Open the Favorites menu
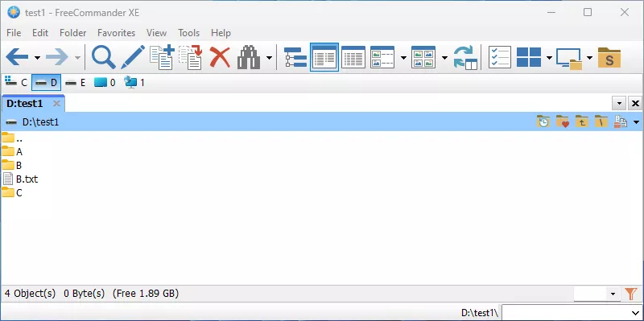 [x=116, y=33]
